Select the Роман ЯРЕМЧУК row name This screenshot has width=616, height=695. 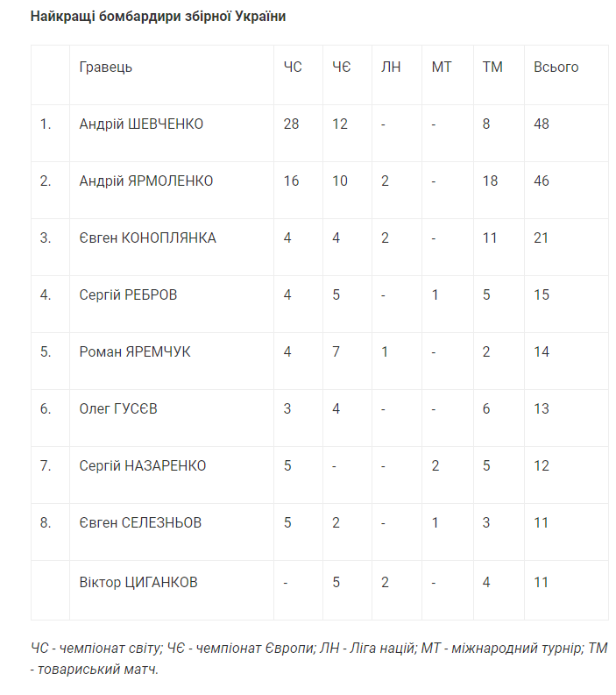134,352
